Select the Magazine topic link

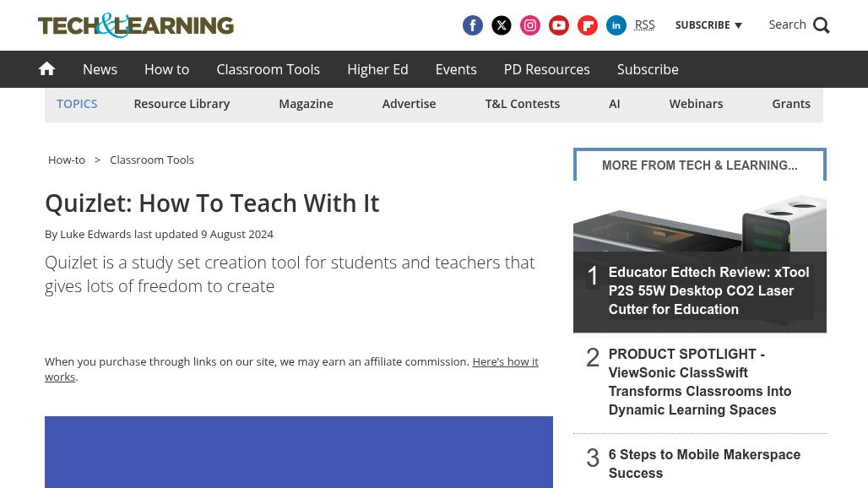tap(306, 104)
